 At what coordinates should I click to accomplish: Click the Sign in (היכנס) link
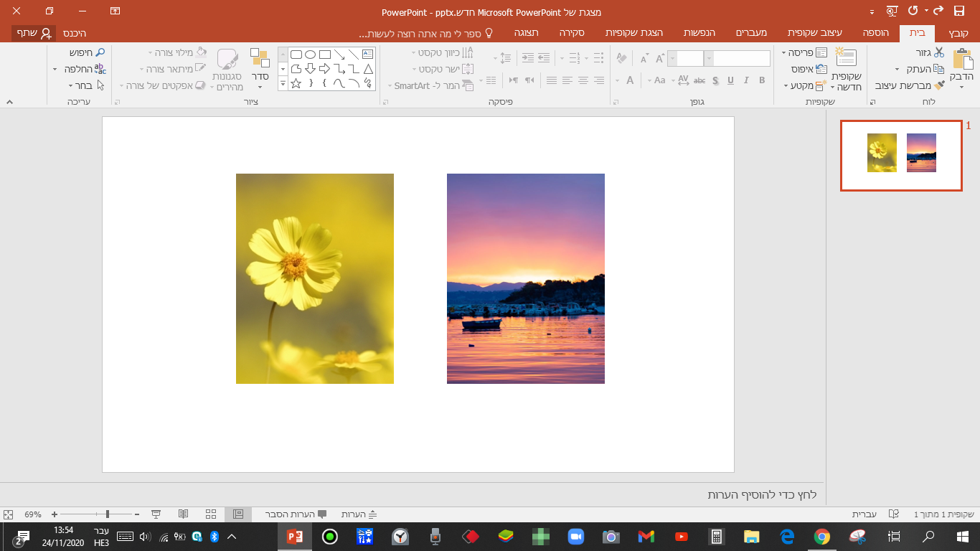(75, 33)
